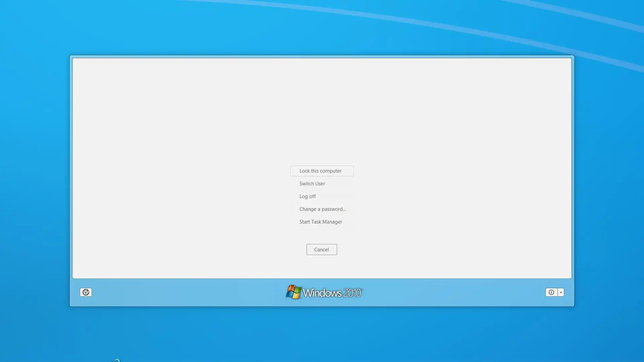Screen dimensions: 644x362
Task: Dismiss the security screen with Cancel
Action: click(321, 250)
